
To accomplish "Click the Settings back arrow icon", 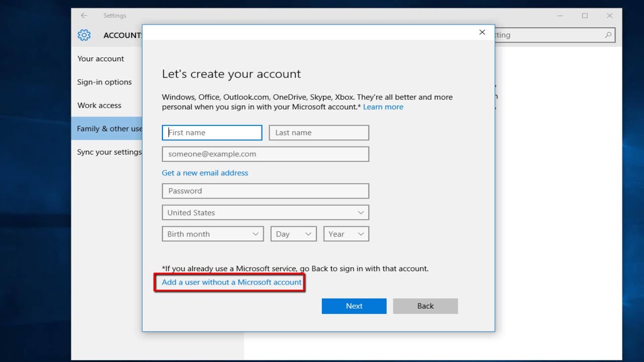I will (84, 16).
